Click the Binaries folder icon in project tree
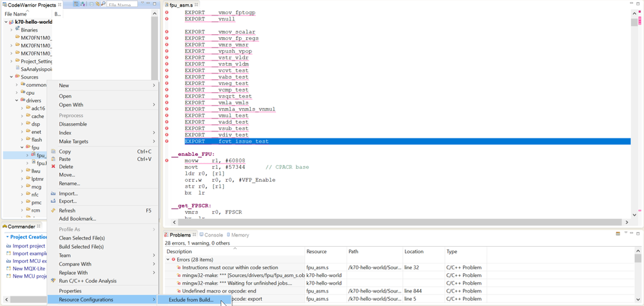The image size is (644, 306). coord(17,30)
